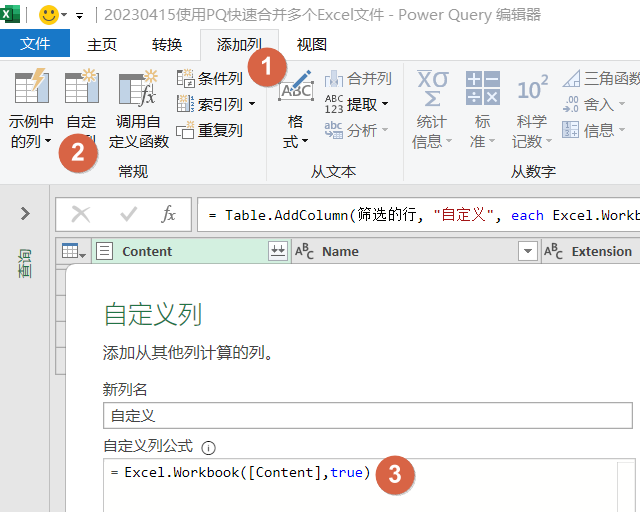The height and width of the screenshot is (512, 640).
Task: Confirm the formula with the checkmark icon
Action: click(x=128, y=214)
